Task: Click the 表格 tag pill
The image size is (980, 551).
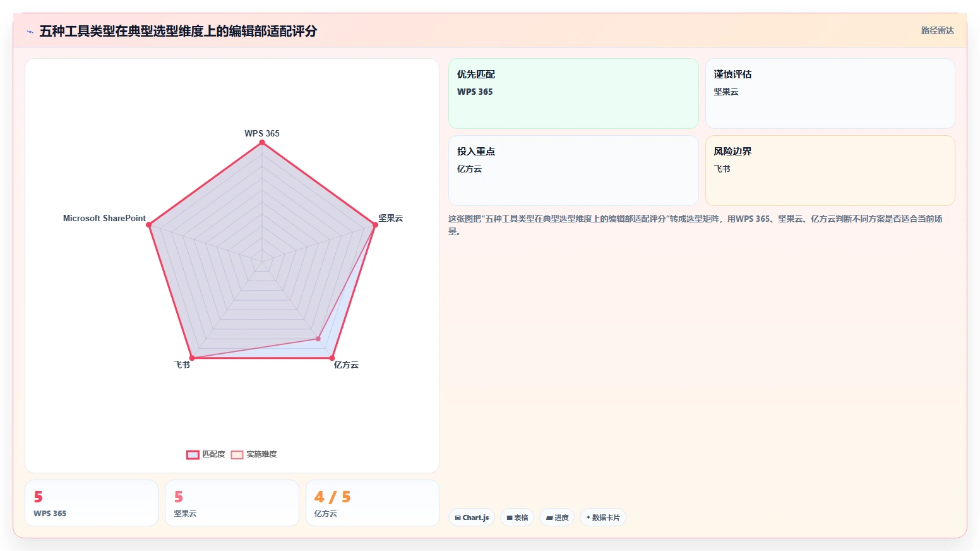Action: coord(517,518)
